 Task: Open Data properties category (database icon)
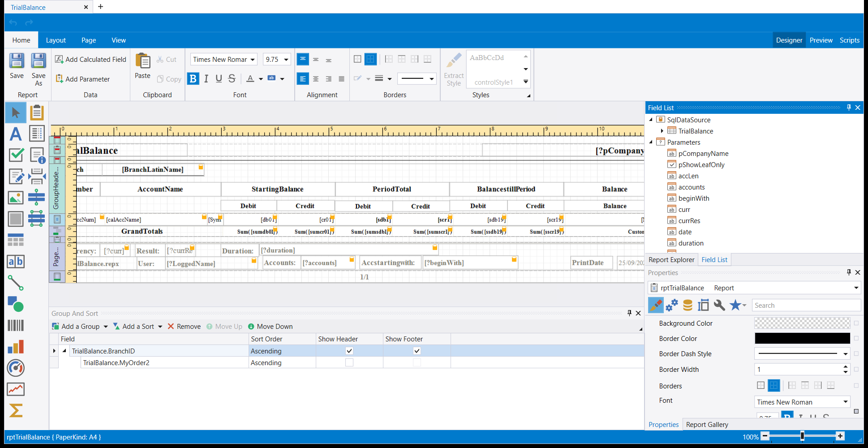(x=688, y=305)
